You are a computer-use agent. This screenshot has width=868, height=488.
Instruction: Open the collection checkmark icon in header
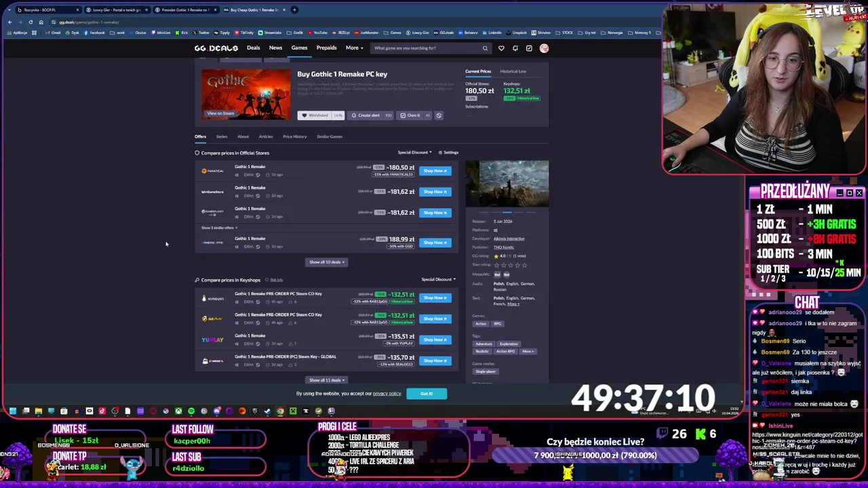529,48
